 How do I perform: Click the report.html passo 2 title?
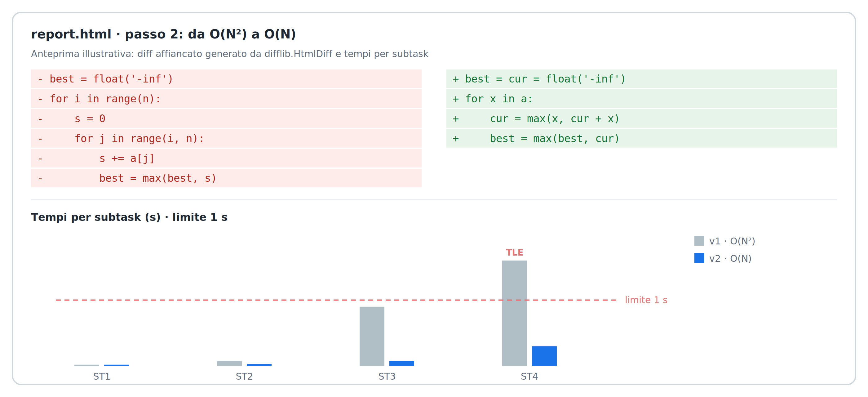coord(163,34)
